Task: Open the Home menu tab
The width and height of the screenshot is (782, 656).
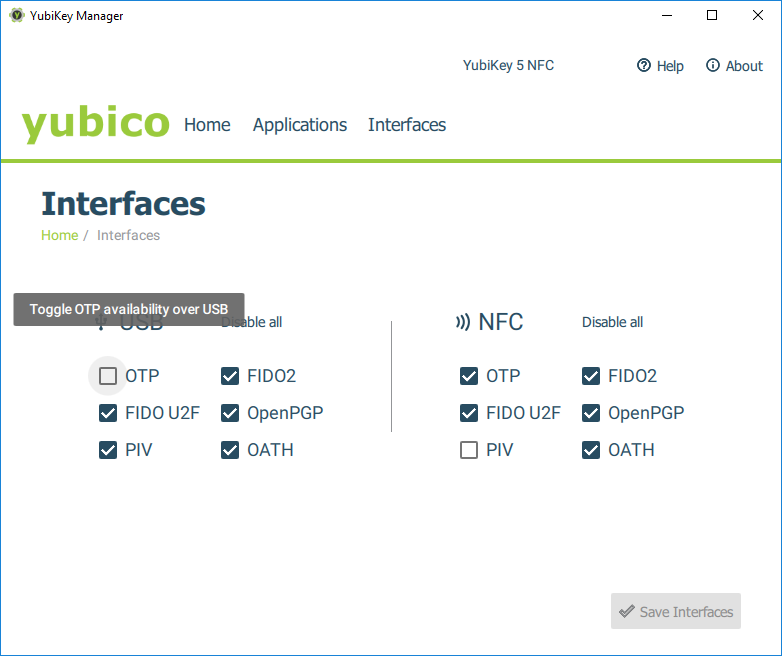Action: 207,125
